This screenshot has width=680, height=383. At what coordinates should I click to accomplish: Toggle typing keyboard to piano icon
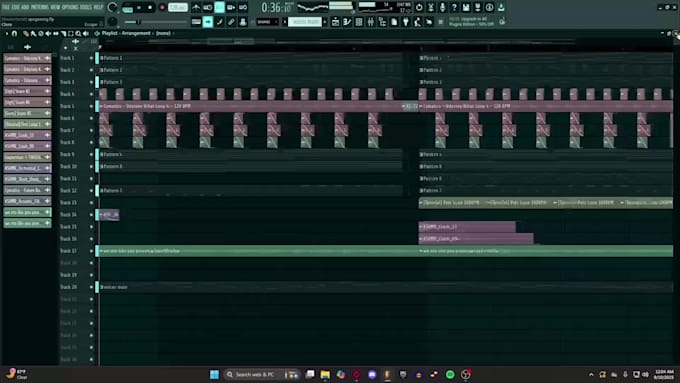pyautogui.click(x=196, y=22)
